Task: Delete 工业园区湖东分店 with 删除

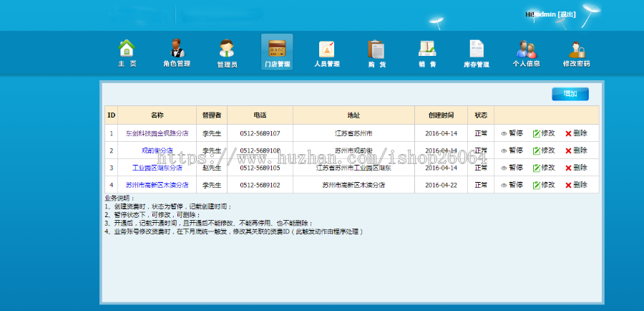Action: [x=576, y=168]
